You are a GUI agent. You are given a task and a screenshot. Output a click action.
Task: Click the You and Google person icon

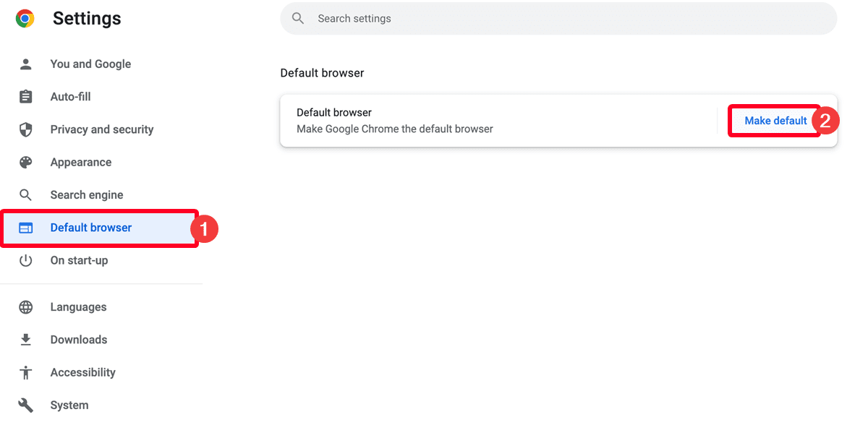tap(26, 64)
